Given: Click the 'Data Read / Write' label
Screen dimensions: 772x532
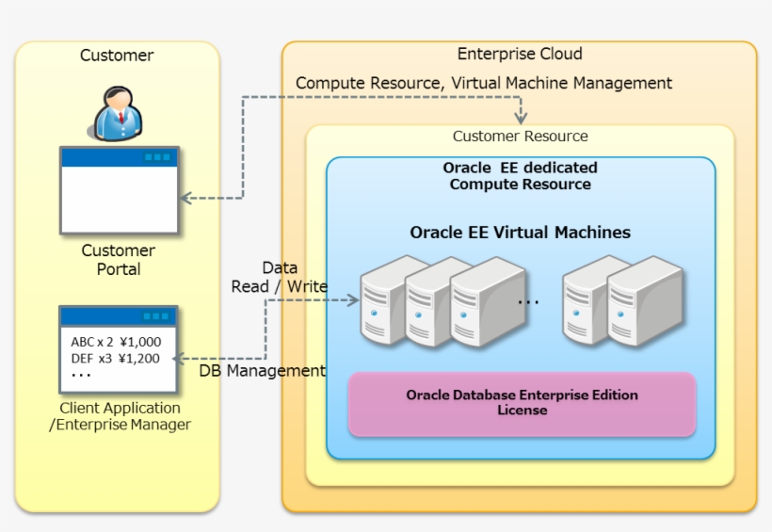Looking at the screenshot, I should coord(280,277).
